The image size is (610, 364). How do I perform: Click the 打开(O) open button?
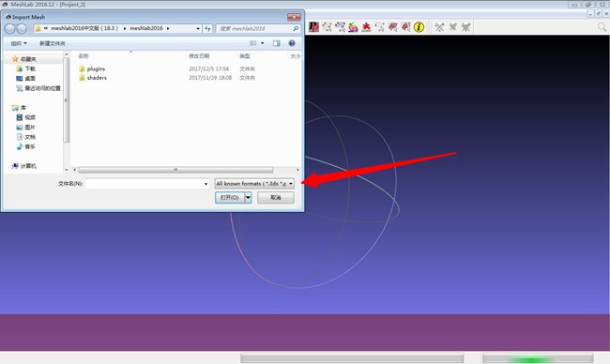[x=230, y=198]
